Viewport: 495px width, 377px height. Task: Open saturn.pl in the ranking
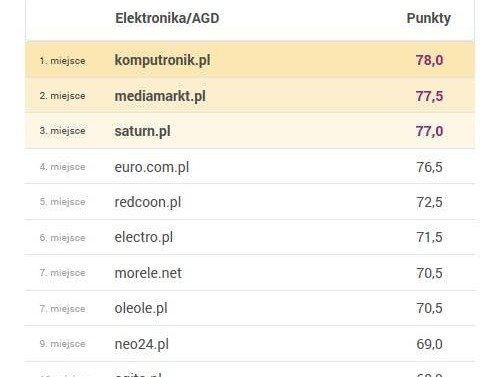coord(142,131)
